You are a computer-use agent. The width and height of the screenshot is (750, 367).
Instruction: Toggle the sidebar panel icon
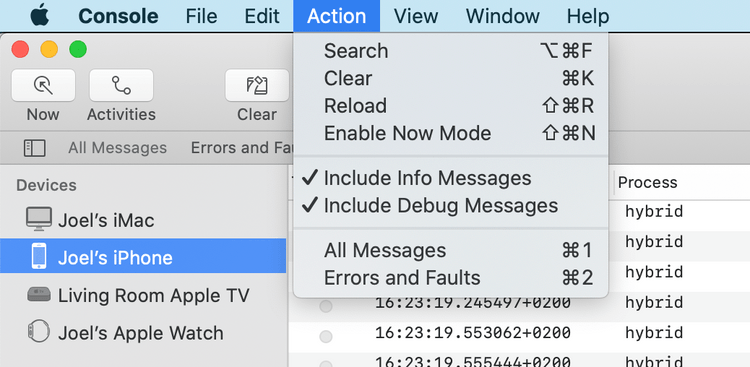pos(34,148)
